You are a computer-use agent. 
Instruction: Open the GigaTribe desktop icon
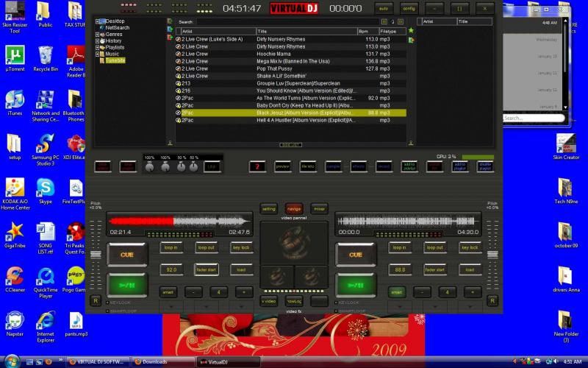coord(15,235)
